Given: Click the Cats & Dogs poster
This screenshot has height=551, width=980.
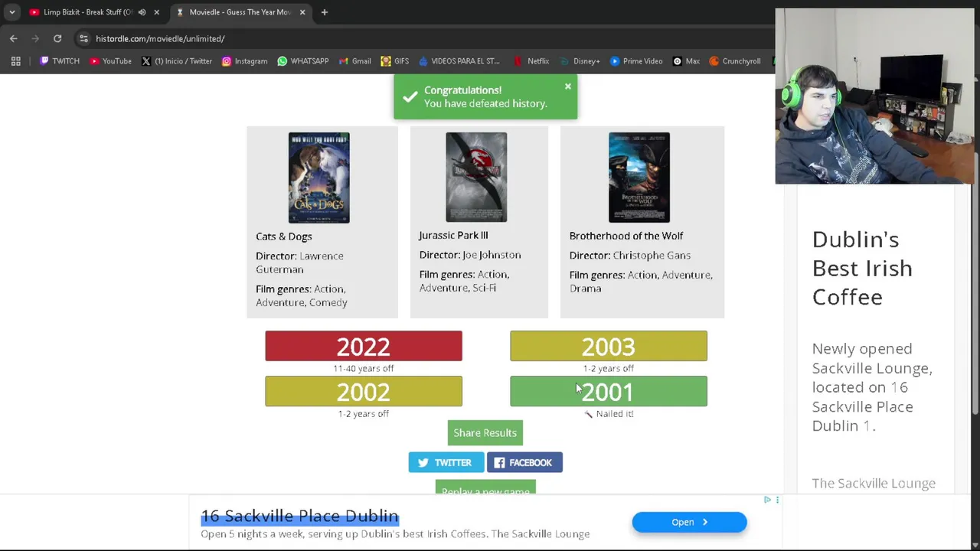Looking at the screenshot, I should click(x=319, y=178).
